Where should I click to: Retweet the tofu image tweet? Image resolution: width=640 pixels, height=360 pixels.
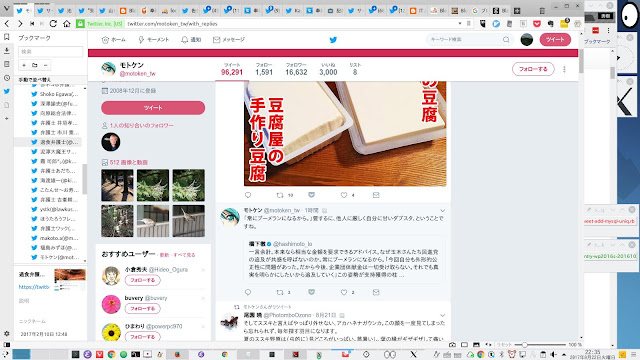point(280,195)
